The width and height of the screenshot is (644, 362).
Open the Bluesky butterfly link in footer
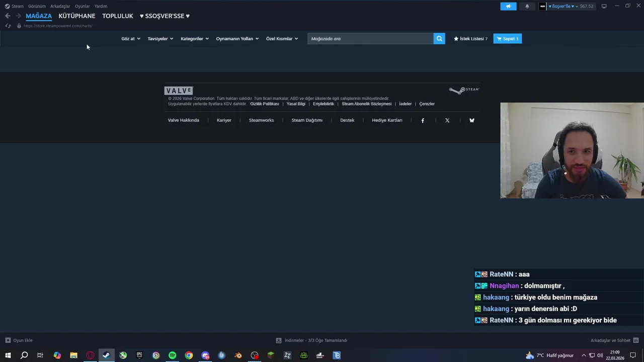click(x=472, y=121)
